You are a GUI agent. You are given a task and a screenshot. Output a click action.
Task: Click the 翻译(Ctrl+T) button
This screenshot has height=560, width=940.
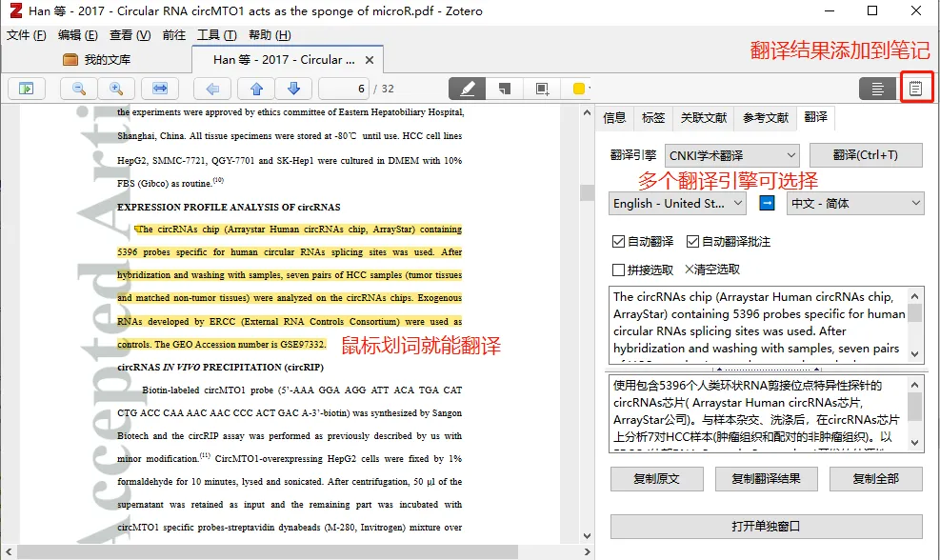point(866,155)
